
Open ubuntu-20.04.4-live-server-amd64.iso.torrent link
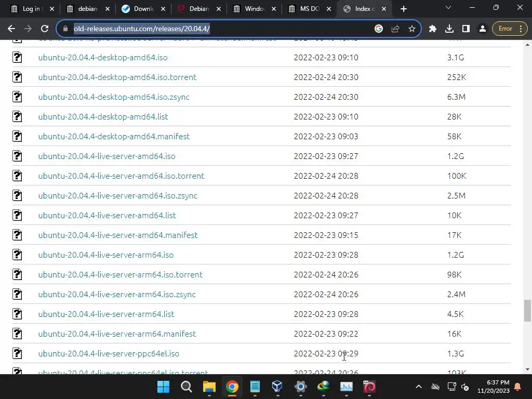point(121,176)
